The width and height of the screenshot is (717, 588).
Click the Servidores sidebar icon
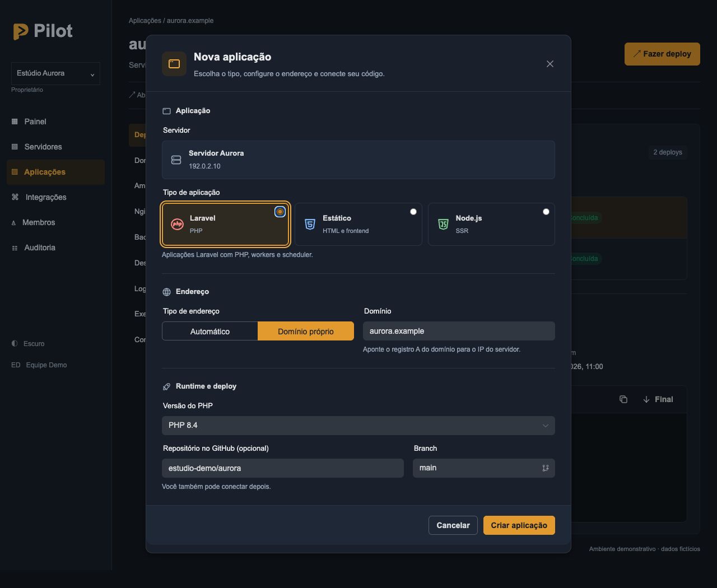pyautogui.click(x=15, y=147)
